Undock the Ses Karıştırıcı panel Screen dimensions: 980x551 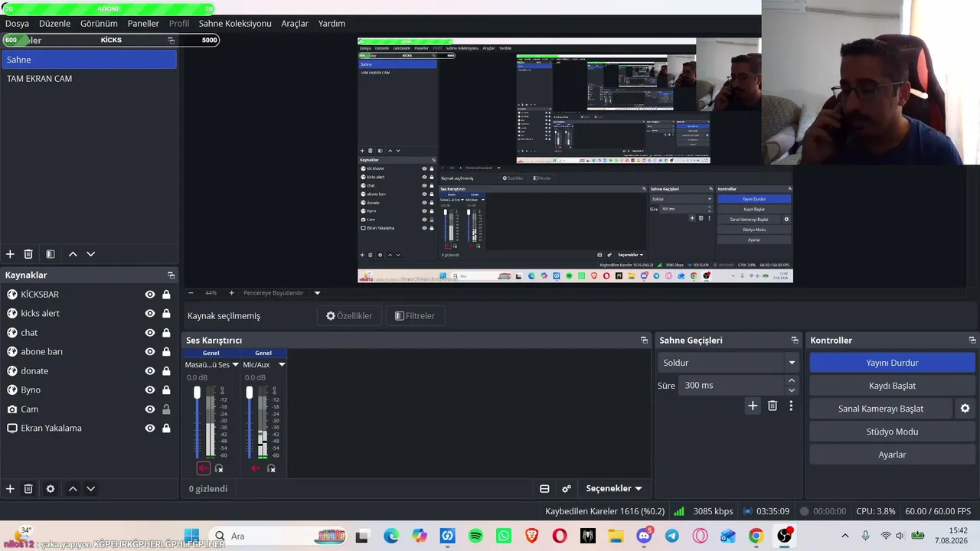pos(644,340)
